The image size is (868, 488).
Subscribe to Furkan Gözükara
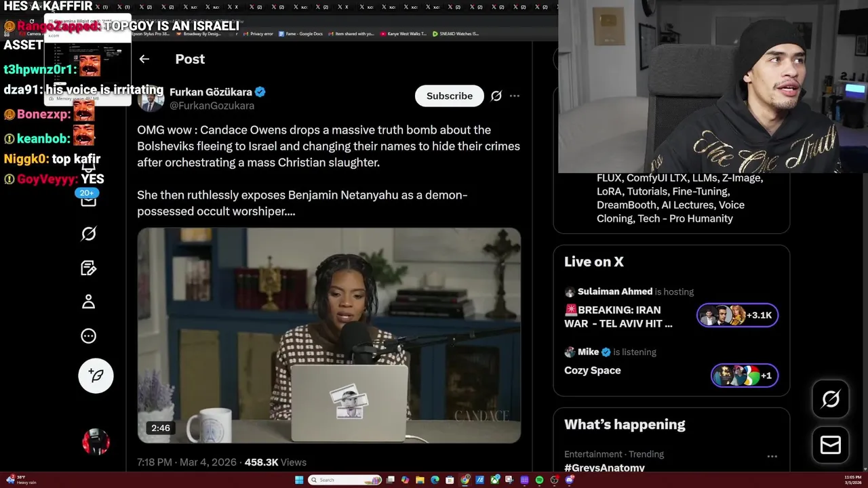[450, 96]
